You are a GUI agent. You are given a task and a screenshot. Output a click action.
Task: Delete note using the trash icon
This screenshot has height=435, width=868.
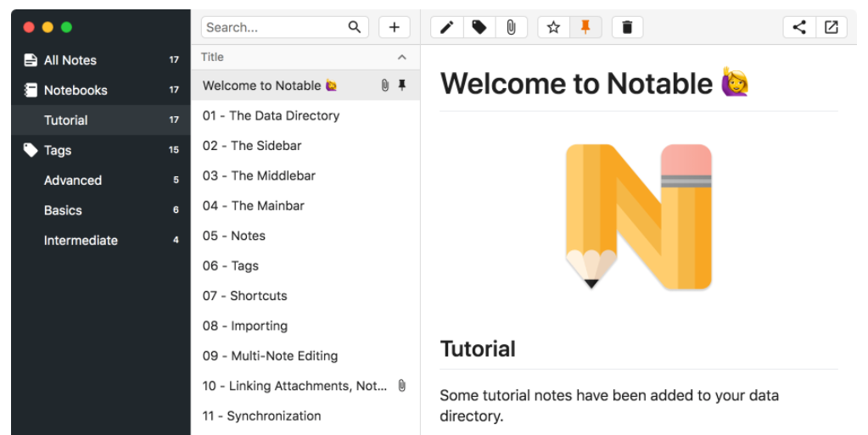pyautogui.click(x=627, y=27)
